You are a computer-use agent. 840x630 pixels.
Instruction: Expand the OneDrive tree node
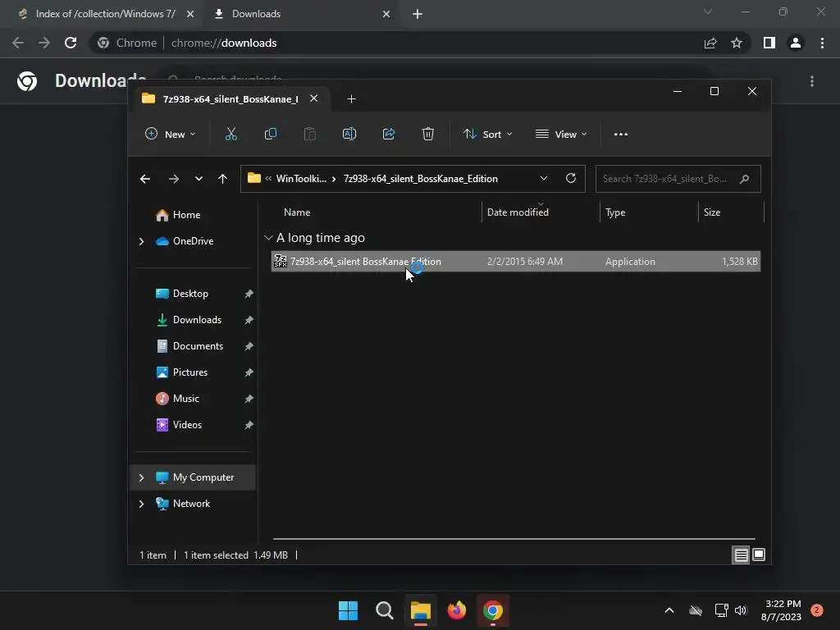(x=141, y=242)
